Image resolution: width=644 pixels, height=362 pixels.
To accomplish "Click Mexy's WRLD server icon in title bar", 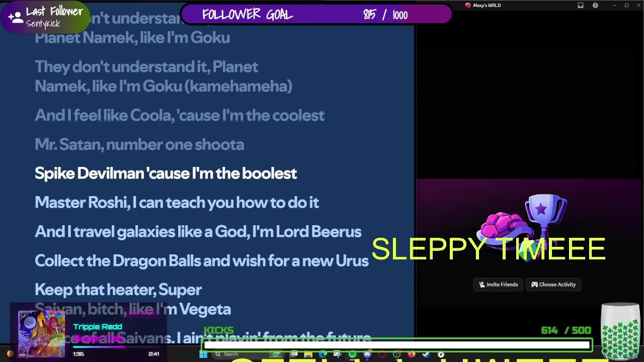I will point(468,6).
